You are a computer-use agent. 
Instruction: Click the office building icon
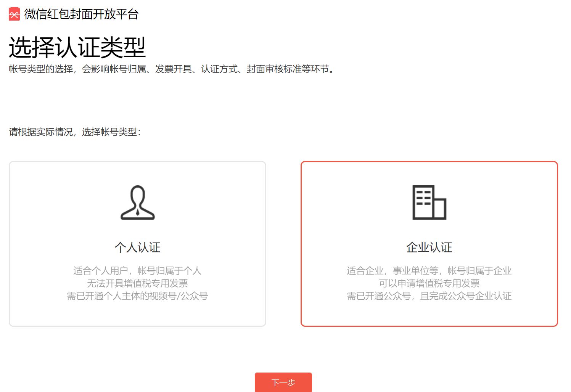[429, 202]
